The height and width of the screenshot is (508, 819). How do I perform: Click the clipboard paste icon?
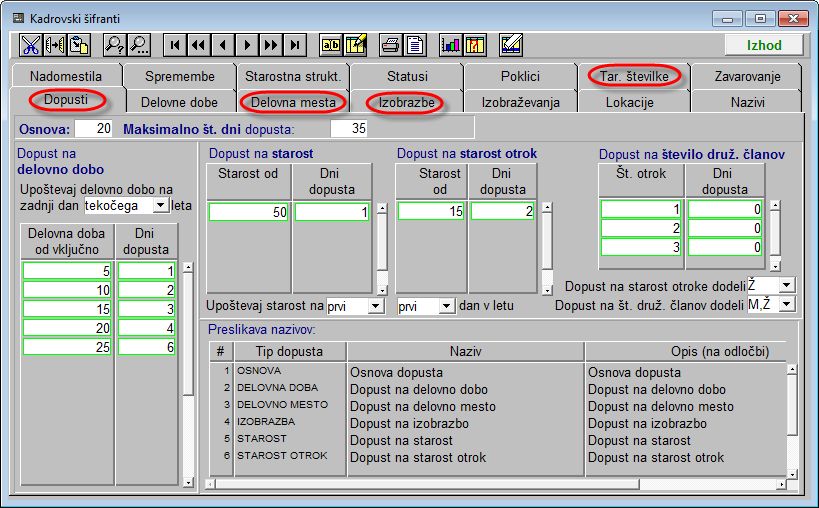78,45
